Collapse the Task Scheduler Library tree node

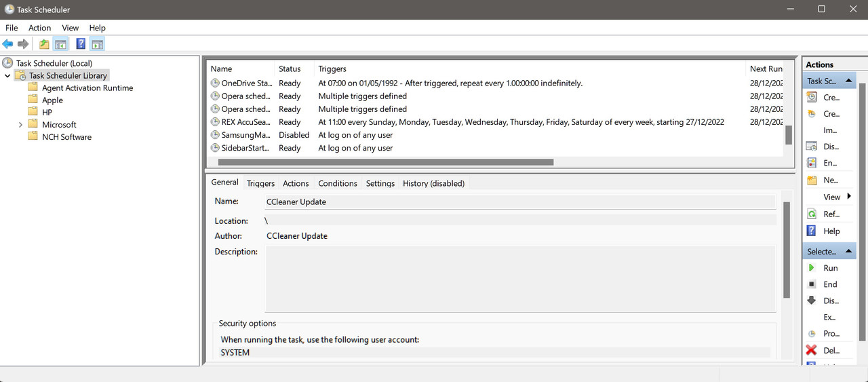7,76
